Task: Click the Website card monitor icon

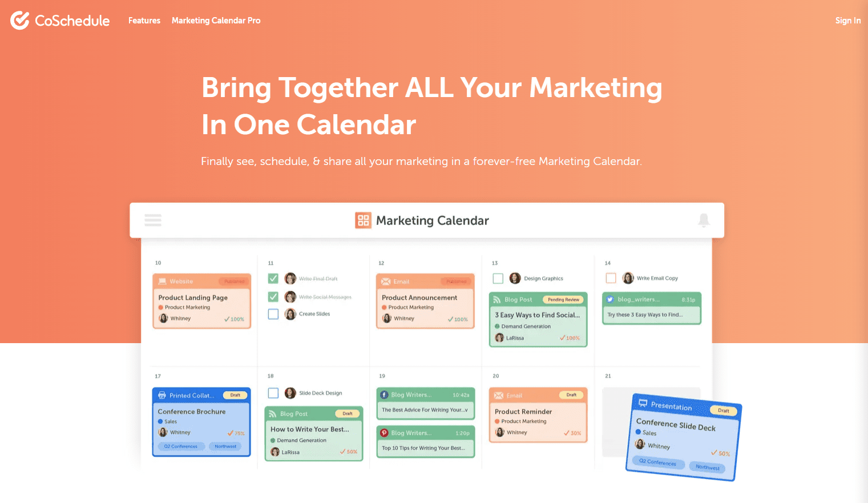Action: 163,281
